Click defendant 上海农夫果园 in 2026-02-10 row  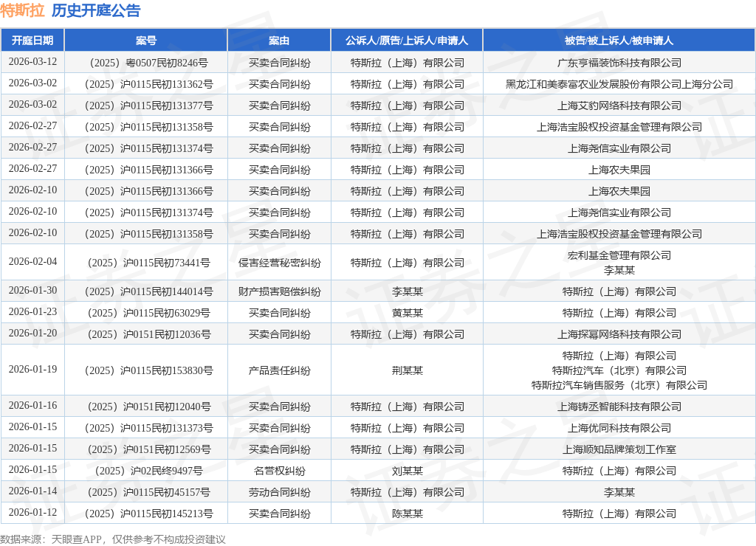pyautogui.click(x=619, y=191)
